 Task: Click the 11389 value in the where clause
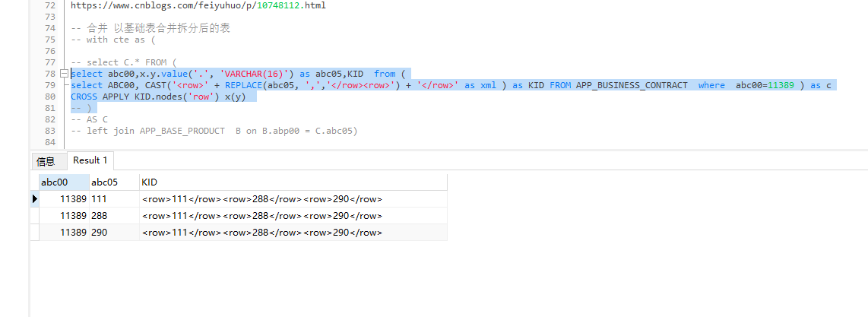(781, 85)
